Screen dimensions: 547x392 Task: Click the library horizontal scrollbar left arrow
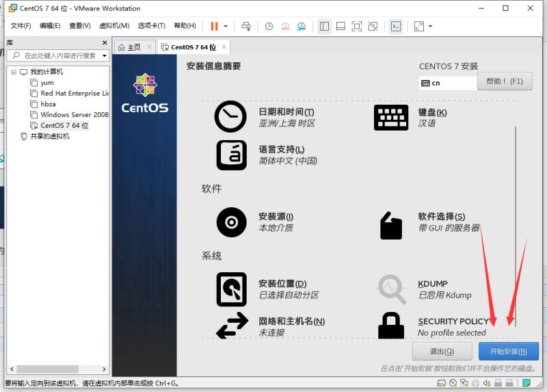click(x=12, y=369)
